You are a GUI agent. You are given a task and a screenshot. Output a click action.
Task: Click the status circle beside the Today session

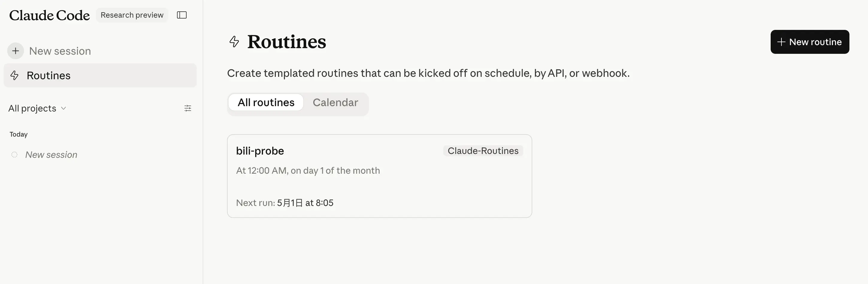(x=14, y=155)
